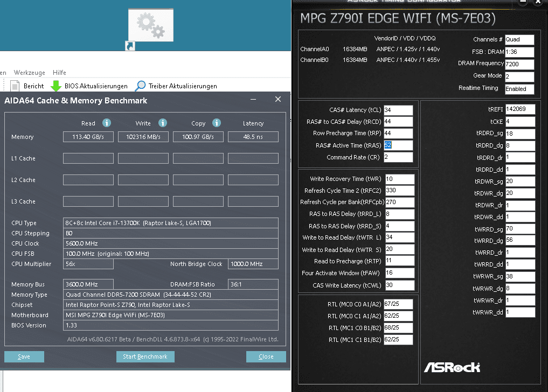This screenshot has width=548, height=392.
Task: Click the Motherboard value field
Action: pos(171,315)
